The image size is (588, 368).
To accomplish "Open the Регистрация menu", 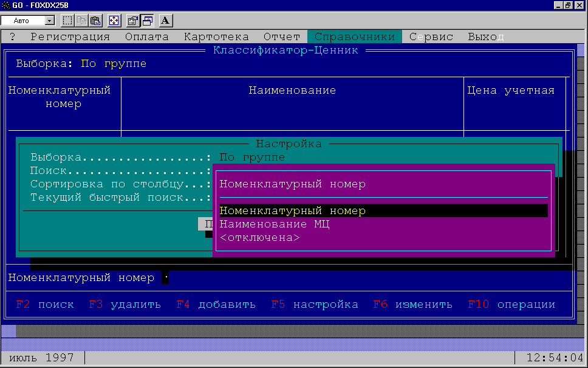I will [70, 36].
